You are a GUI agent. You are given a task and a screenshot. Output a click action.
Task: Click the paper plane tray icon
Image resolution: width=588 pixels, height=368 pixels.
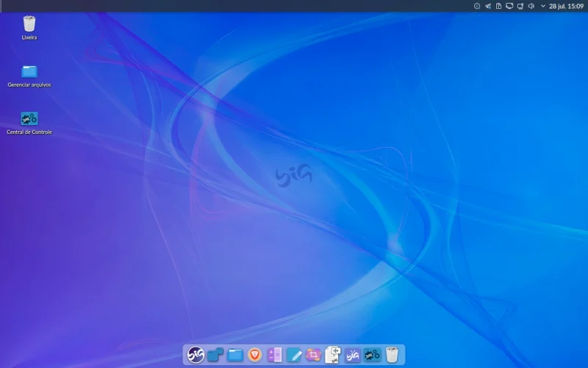pos(488,6)
